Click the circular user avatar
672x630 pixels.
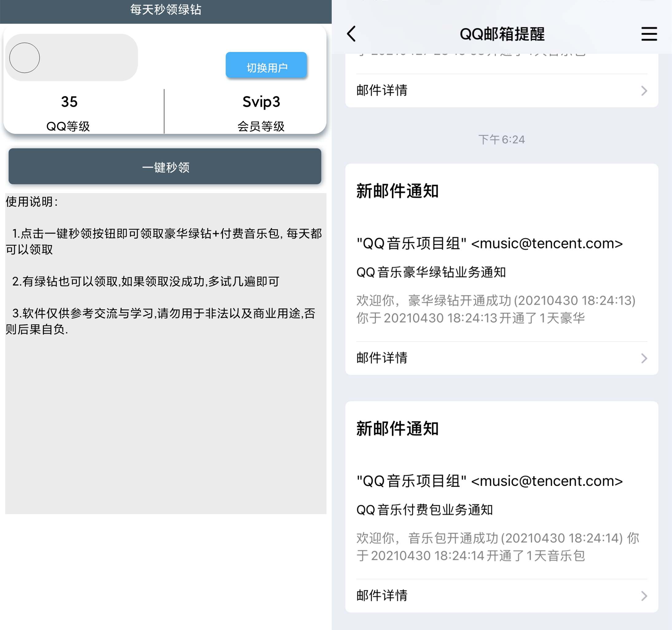pyautogui.click(x=24, y=58)
